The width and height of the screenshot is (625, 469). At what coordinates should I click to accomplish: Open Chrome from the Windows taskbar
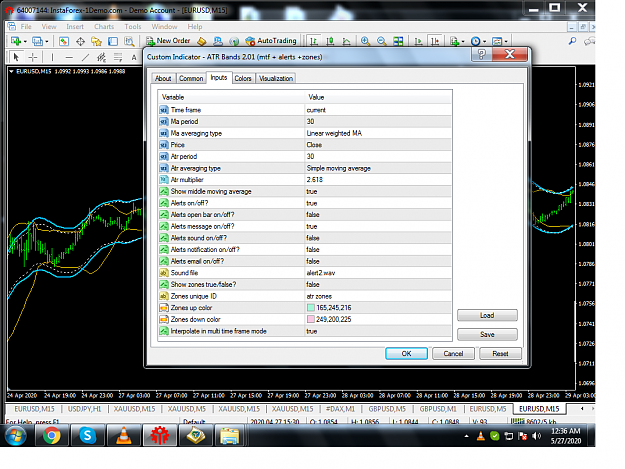tap(51, 435)
